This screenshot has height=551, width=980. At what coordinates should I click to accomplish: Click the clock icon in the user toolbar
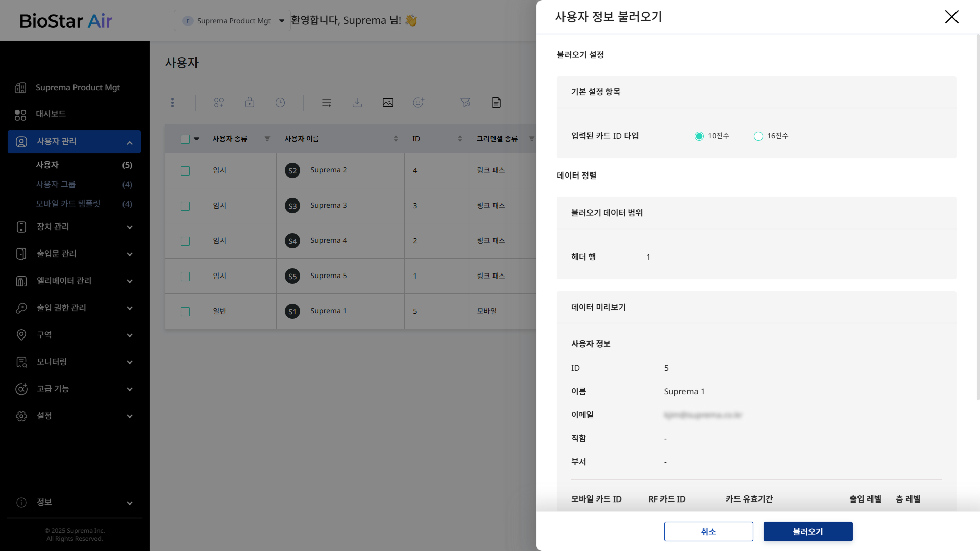[x=280, y=103]
